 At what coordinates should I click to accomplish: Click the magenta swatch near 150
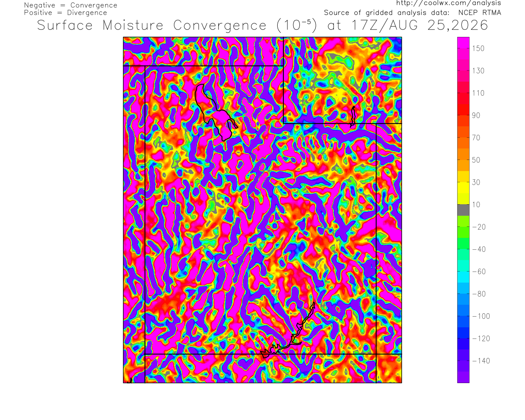point(463,48)
